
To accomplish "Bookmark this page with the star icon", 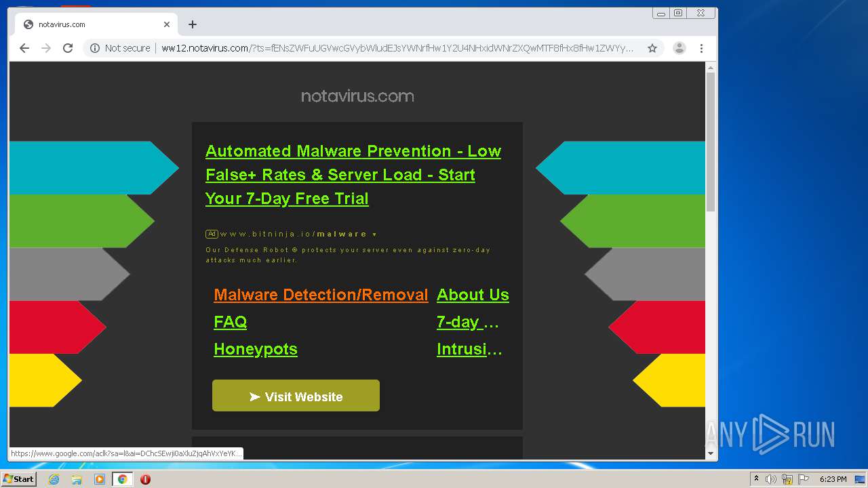I will [652, 48].
